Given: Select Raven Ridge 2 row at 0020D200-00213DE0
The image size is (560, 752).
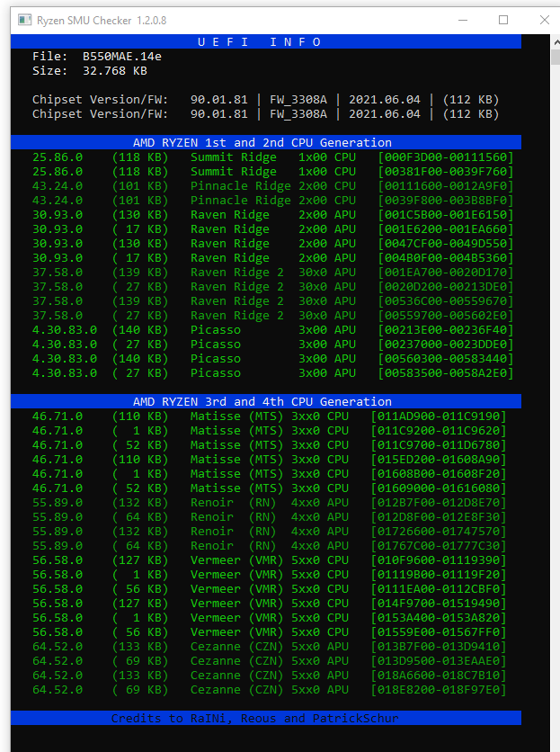Looking at the screenshot, I should [x=272, y=287].
